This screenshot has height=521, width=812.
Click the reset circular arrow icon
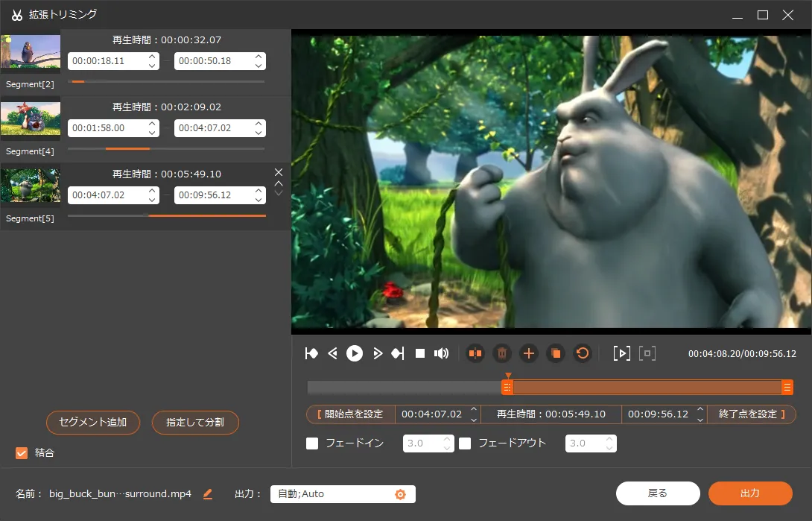(583, 353)
